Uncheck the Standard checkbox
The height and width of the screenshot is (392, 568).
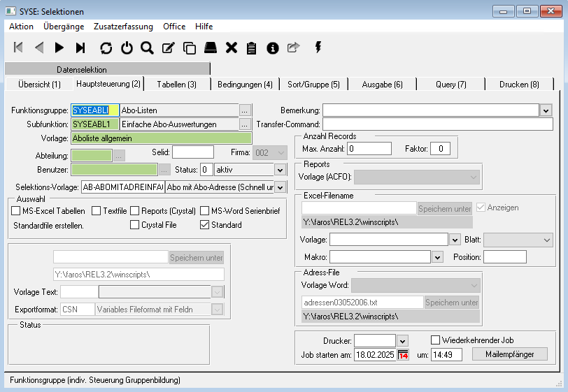(205, 225)
